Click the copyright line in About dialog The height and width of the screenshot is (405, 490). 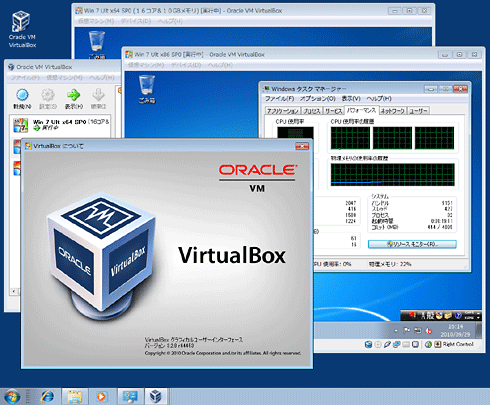click(x=223, y=353)
